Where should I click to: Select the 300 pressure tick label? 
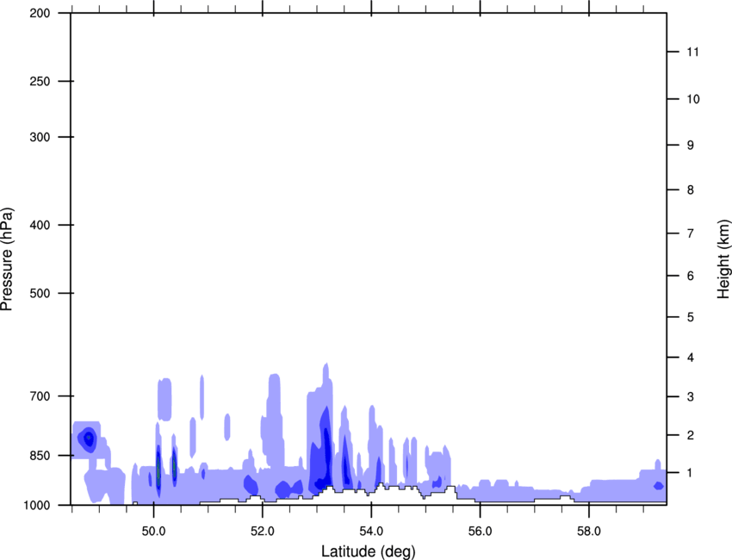point(40,137)
